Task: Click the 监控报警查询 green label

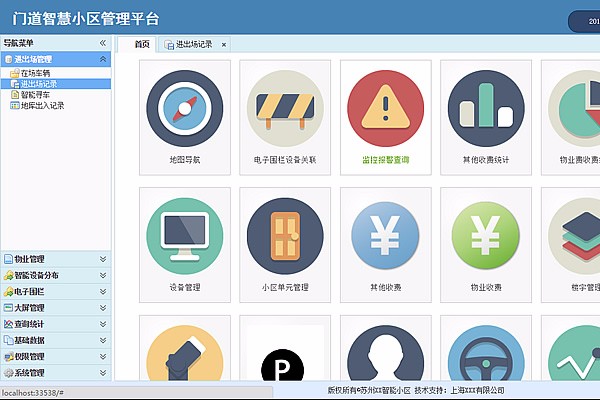Action: pos(385,160)
